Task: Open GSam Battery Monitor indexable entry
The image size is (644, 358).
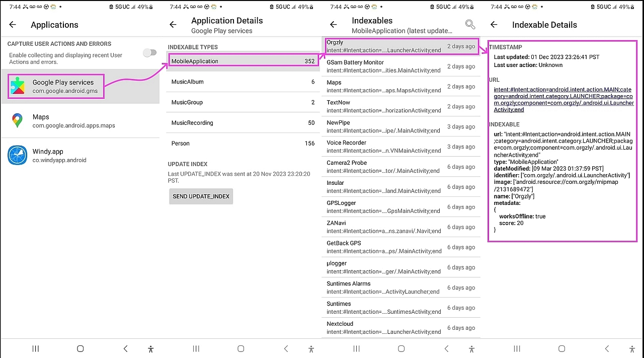Action: pos(401,66)
